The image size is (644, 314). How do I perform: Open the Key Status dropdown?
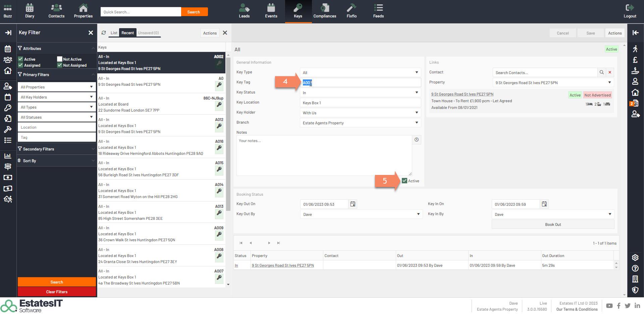click(x=360, y=93)
